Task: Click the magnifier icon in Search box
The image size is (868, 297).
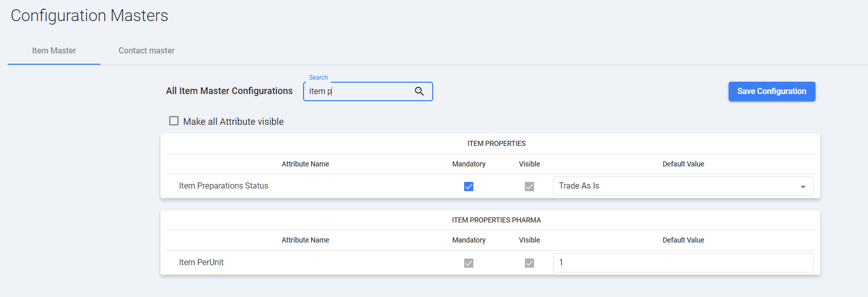Action: pyautogui.click(x=419, y=91)
